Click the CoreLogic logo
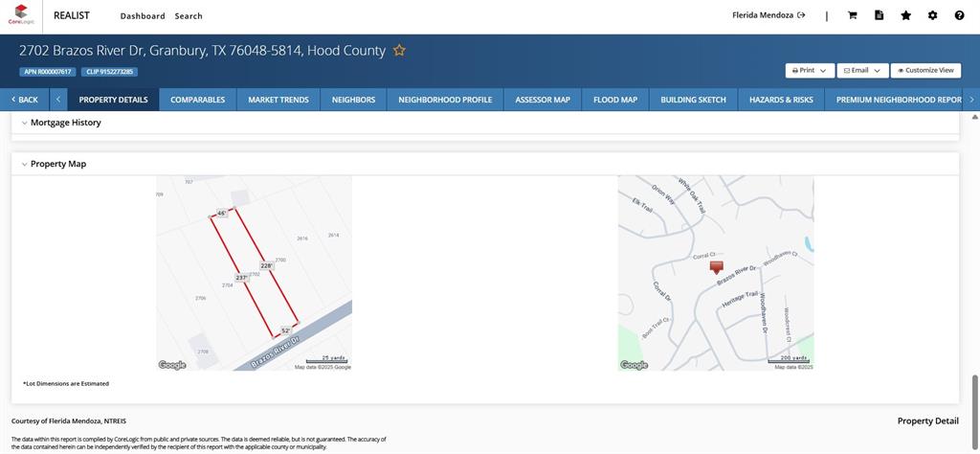Screen dimensions: 980x454 (21, 15)
